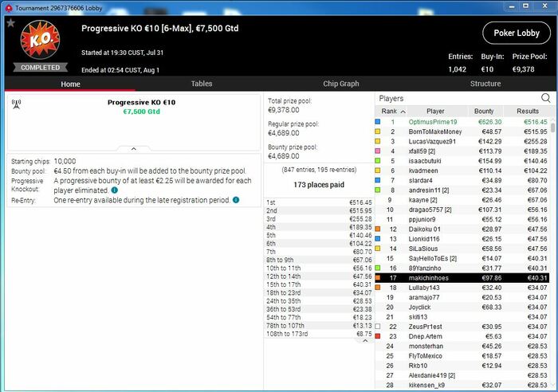Click the 24th to 35th payout row

[319, 301]
